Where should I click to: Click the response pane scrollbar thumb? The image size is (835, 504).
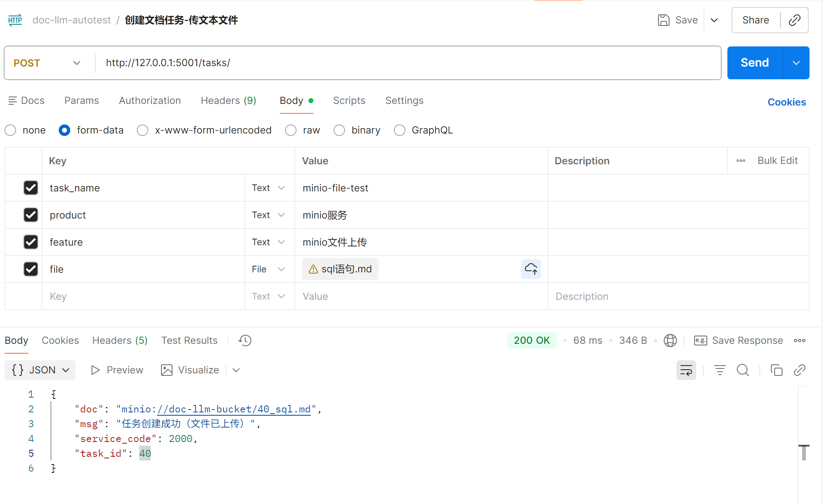[x=804, y=452]
